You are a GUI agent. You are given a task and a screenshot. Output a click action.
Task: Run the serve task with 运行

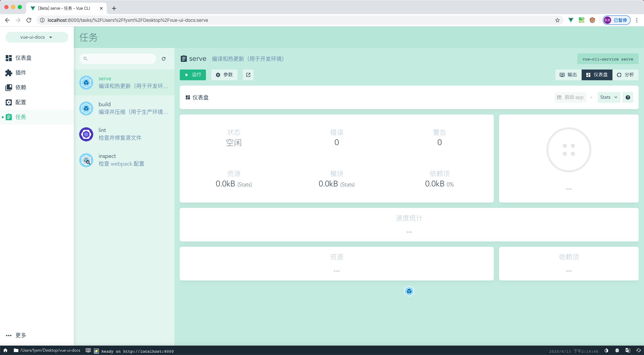click(x=193, y=75)
